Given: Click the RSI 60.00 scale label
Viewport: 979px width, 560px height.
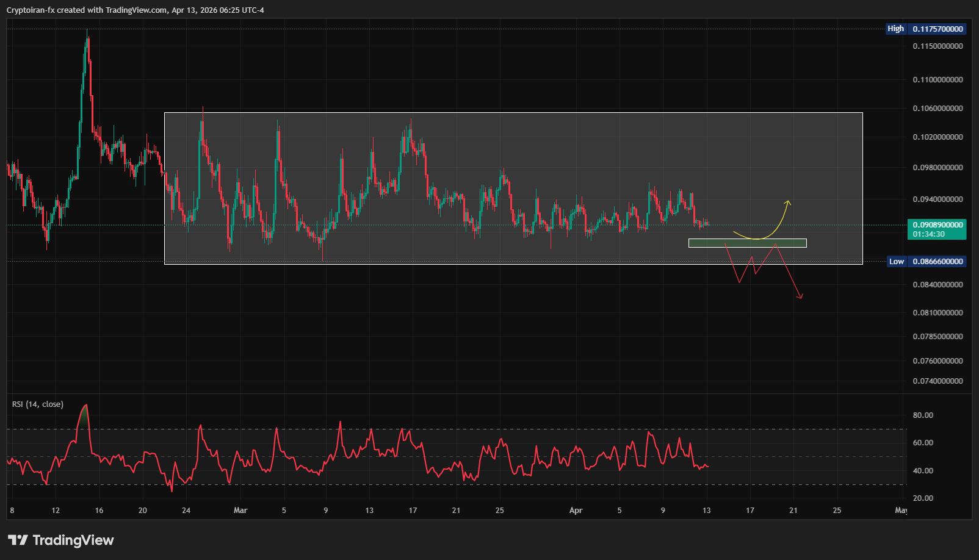Looking at the screenshot, I should click(x=922, y=442).
